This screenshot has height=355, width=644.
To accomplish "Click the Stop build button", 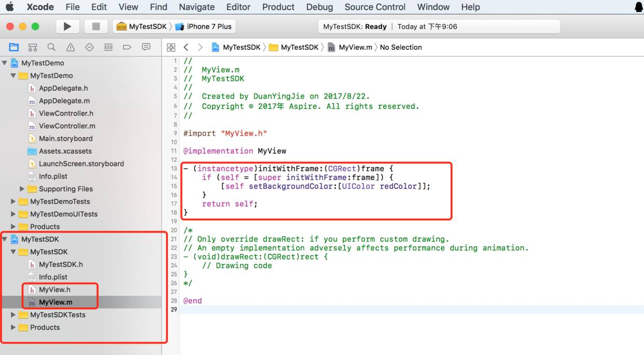I will point(96,26).
